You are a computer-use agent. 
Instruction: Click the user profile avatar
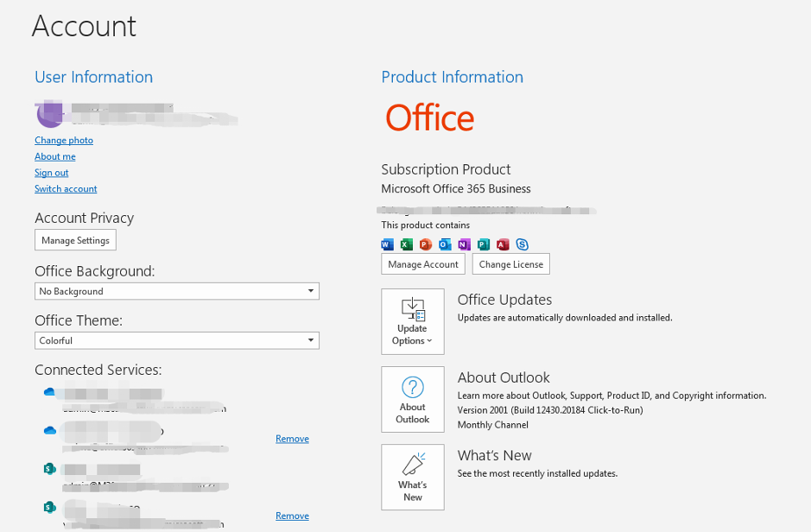coord(49,114)
